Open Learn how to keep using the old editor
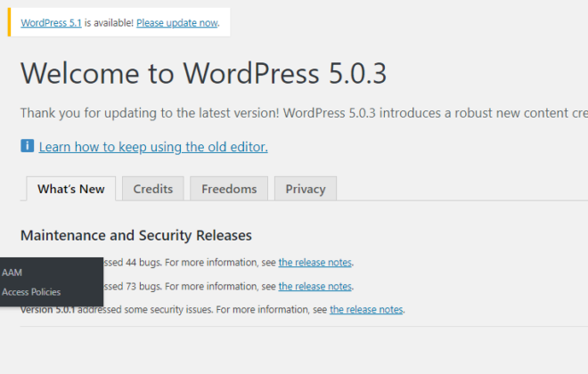This screenshot has height=374, width=588. [x=153, y=147]
